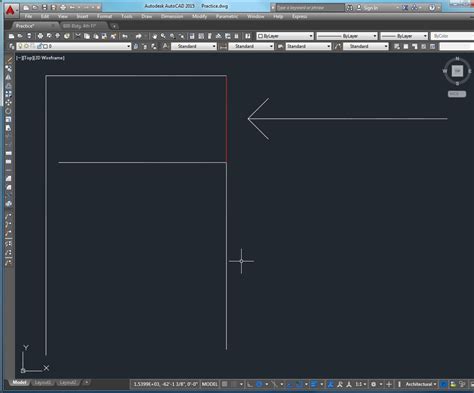Viewport: 474px width, 393px height.
Task: Open the Help question-mark icon in Standard toolbar
Action: (248, 36)
